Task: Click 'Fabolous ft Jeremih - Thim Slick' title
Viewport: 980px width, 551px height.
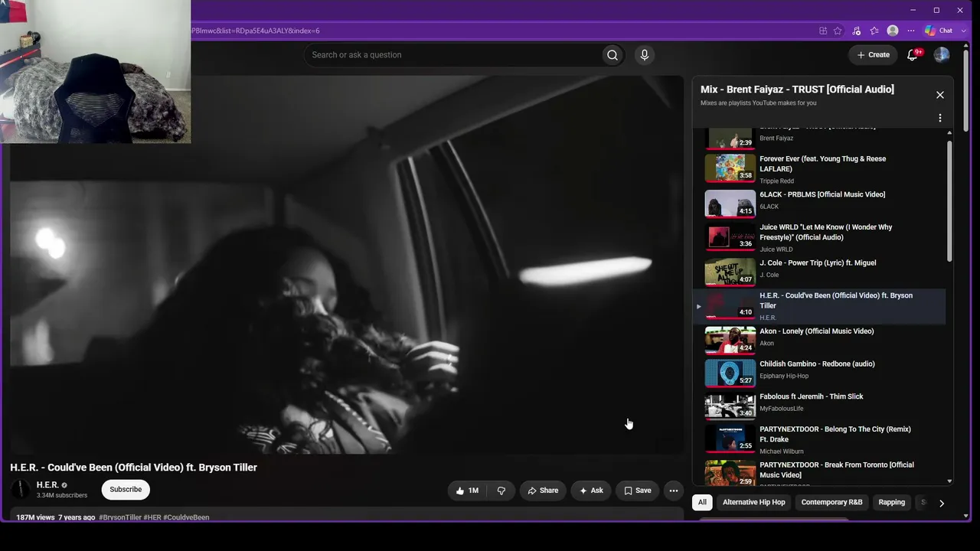Action: coord(811,396)
